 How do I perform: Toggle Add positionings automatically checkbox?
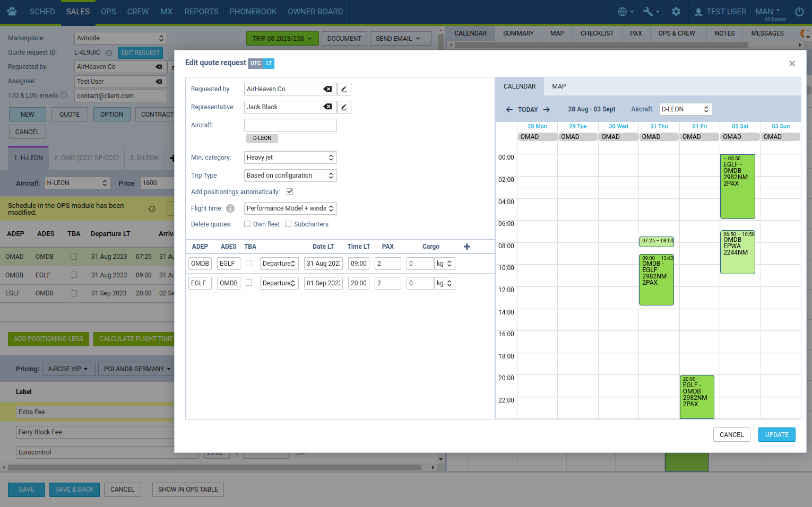290,191
